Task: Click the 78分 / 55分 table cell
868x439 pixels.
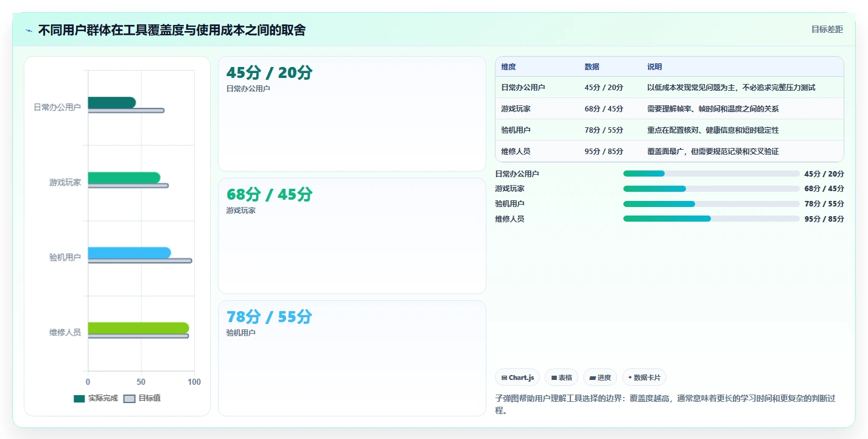Action: [x=604, y=130]
